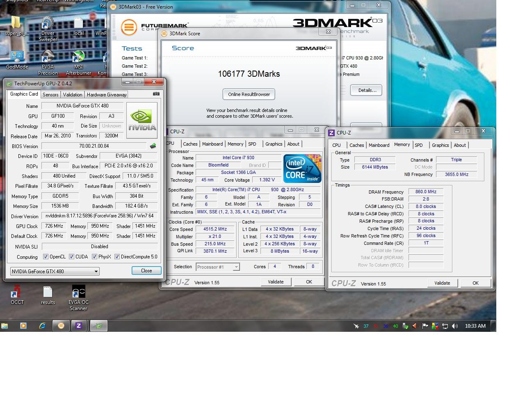525x420 pixels.
Task: Click the '106177 3DMarks' score text
Action: [249, 74]
